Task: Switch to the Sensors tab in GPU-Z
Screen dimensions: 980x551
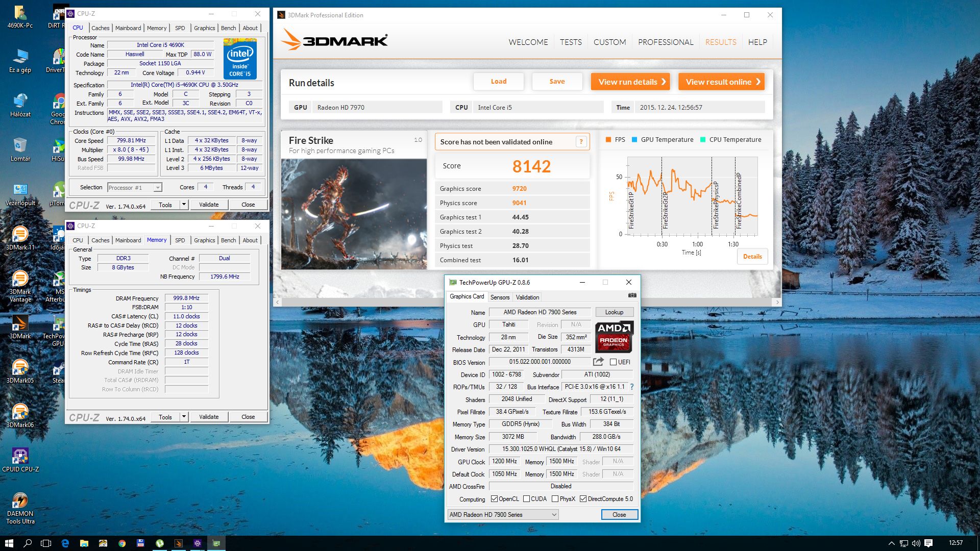Action: 500,297
